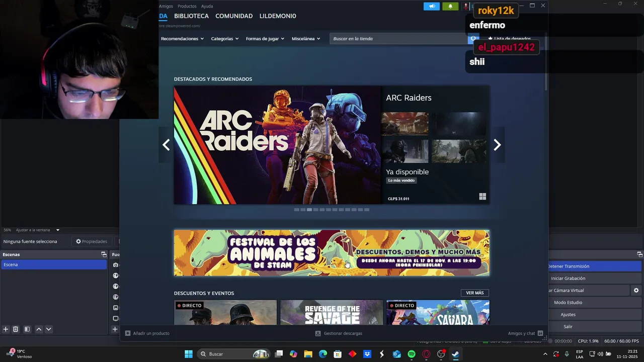
Task: Open Revenge of the Savage event card
Action: [x=332, y=312]
